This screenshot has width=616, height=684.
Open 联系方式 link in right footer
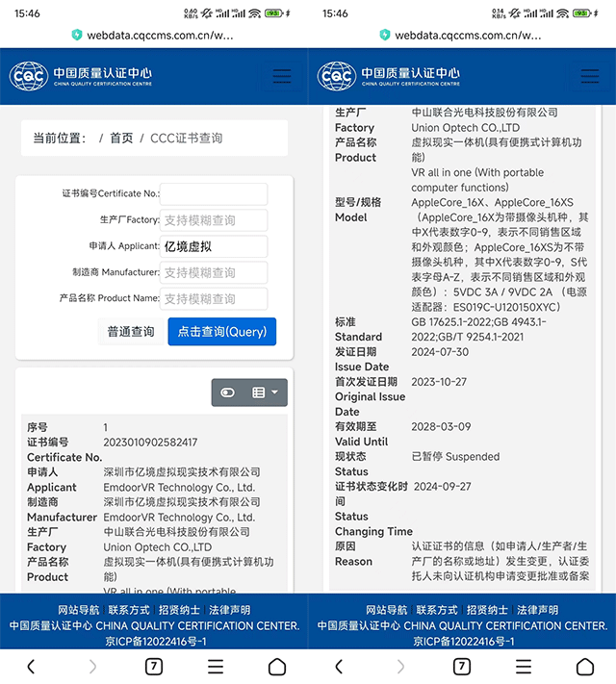point(437,610)
